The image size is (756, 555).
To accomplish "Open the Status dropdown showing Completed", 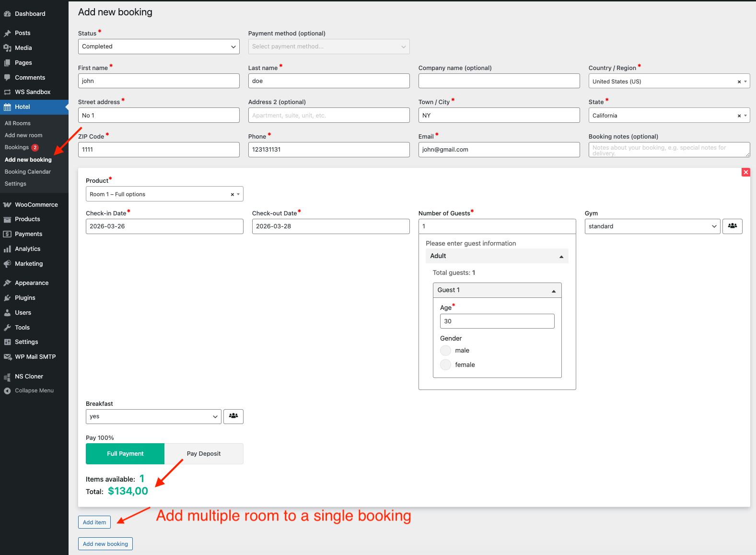I will [158, 47].
